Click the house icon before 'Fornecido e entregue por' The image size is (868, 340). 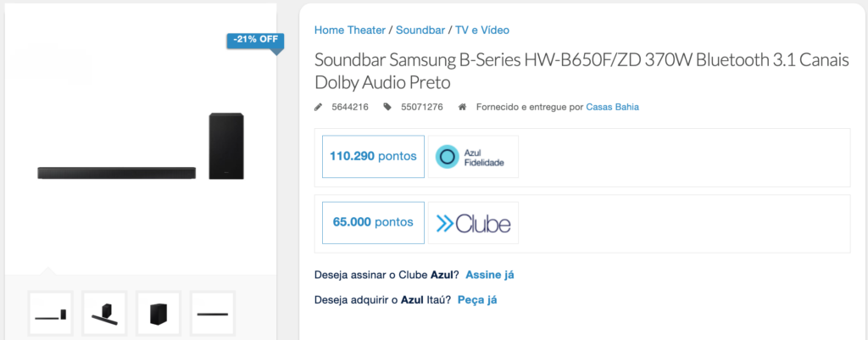coord(462,107)
